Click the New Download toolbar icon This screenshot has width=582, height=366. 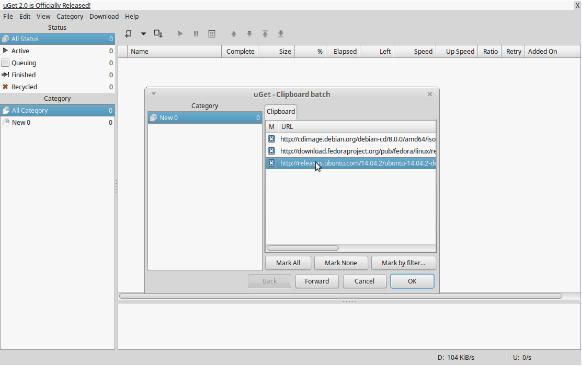point(128,34)
